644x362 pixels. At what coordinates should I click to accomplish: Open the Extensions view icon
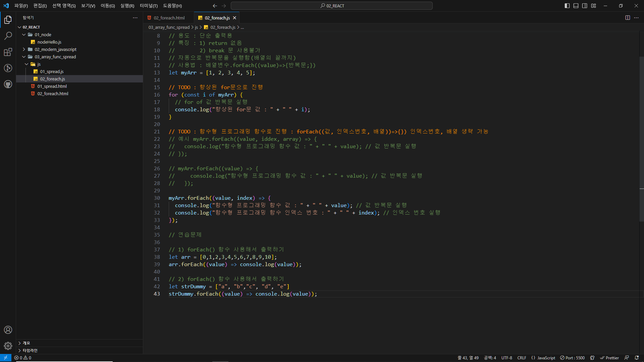8,52
